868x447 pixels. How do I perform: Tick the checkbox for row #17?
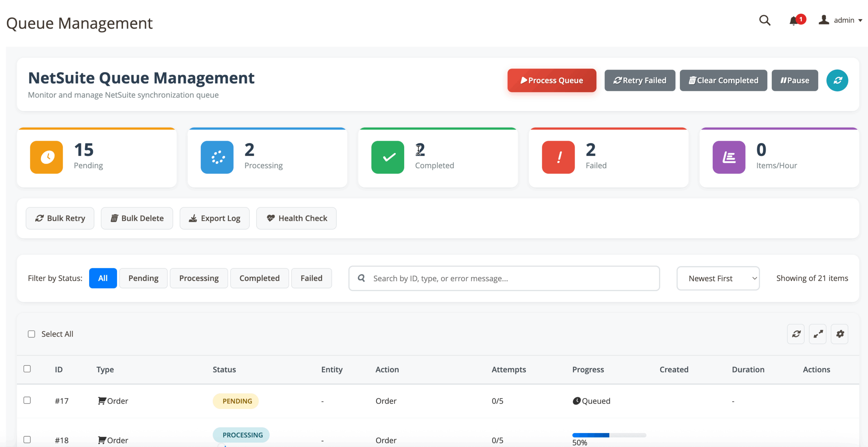27,400
